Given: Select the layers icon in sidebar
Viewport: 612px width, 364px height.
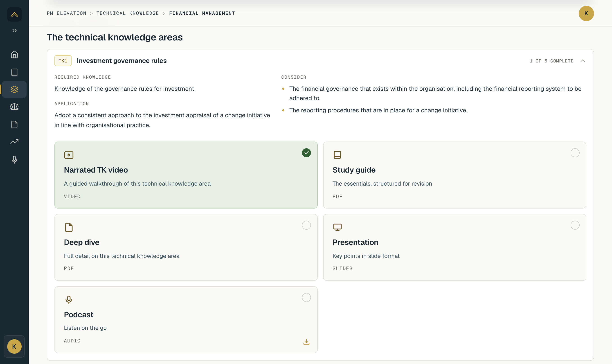Looking at the screenshot, I should [x=14, y=89].
